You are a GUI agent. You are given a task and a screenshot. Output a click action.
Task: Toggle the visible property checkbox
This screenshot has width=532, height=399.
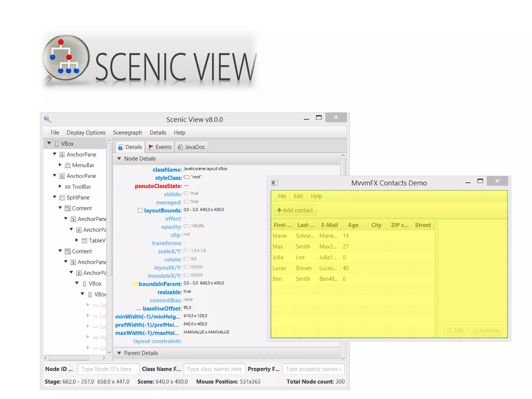[186, 194]
